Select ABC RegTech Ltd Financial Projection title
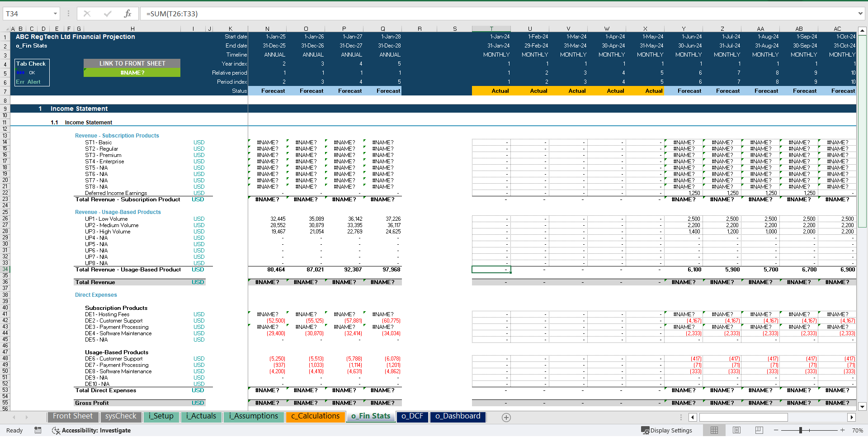Screen dimensions: 868x437 pos(75,37)
